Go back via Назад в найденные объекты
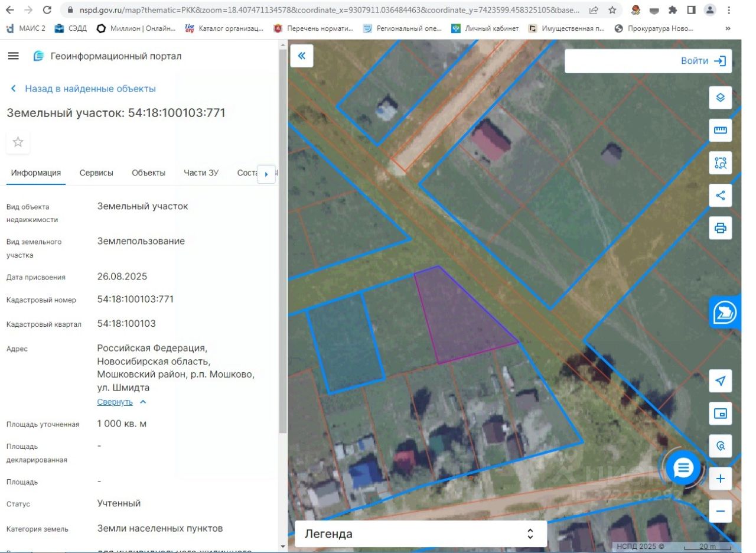The height and width of the screenshot is (553, 756). point(83,89)
